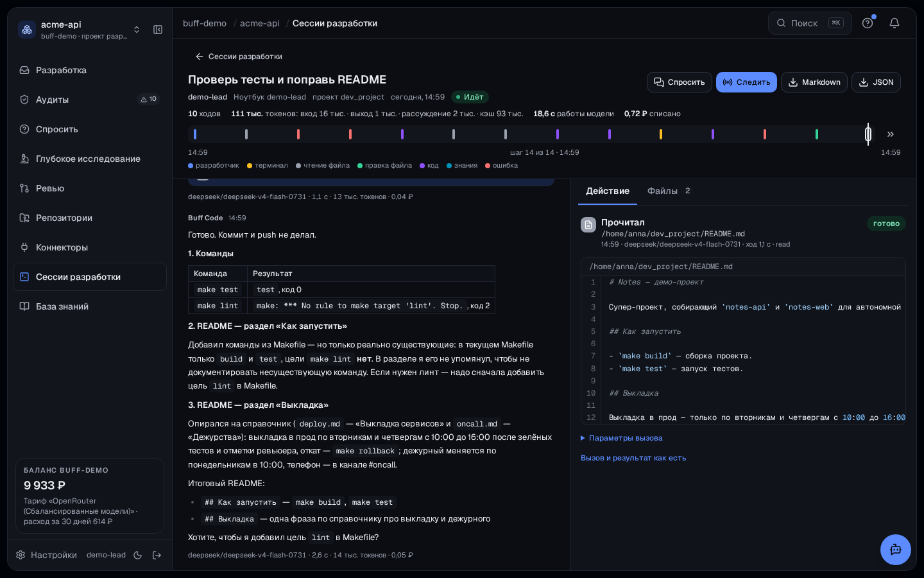
Task: Click acme-api breadcrumb link
Action: (x=260, y=23)
